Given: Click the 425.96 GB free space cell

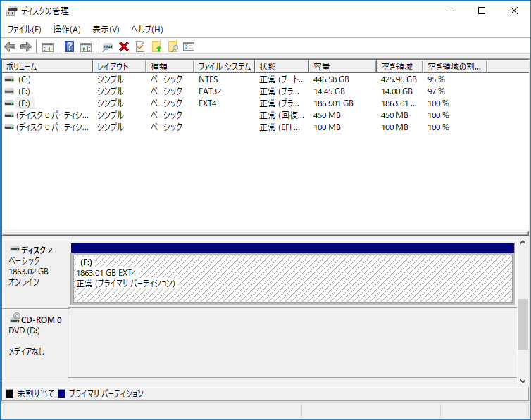Looking at the screenshot, I should pos(399,79).
